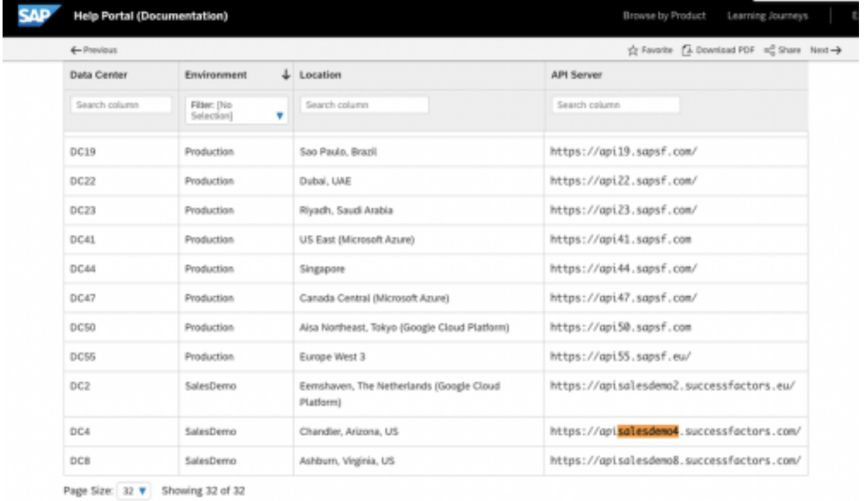Click Help Portal (Documentation) title
Image resolution: width=868 pixels, height=501 pixels.
[x=151, y=15]
